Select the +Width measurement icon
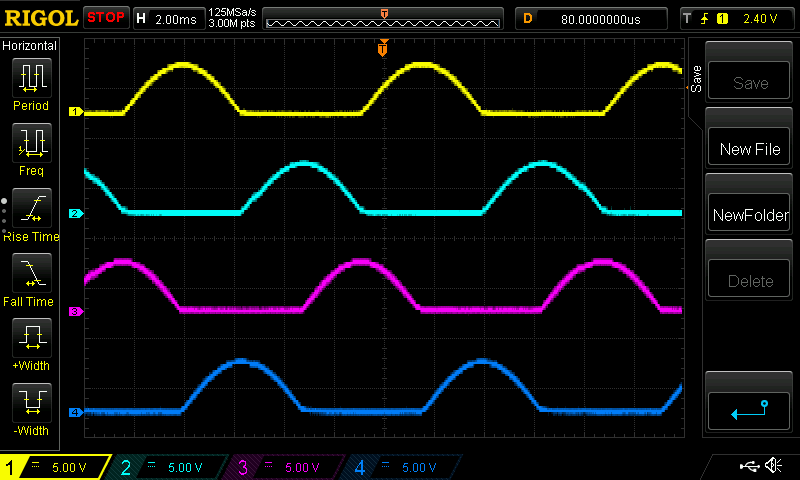The image size is (800, 480). tap(32, 337)
